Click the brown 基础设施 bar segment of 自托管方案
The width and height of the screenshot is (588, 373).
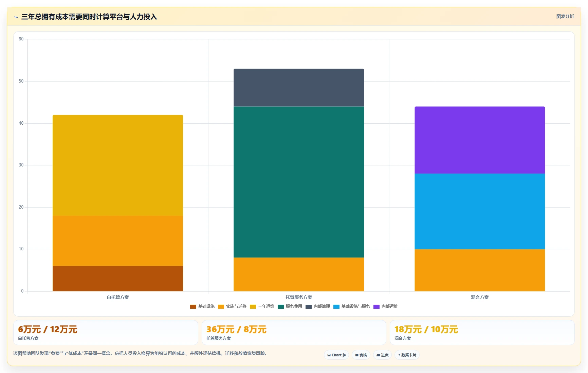point(118,279)
